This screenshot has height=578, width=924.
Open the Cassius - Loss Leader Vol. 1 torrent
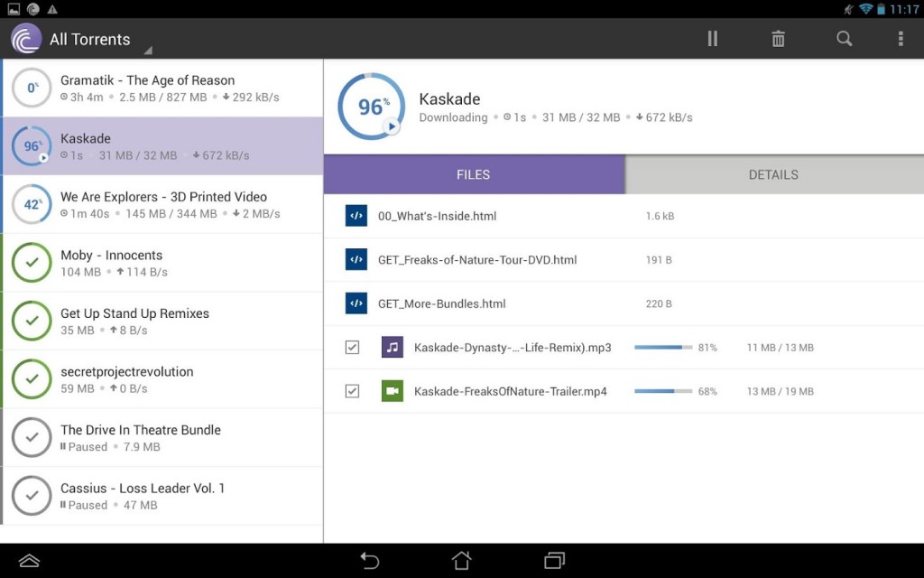pyautogui.click(x=162, y=495)
